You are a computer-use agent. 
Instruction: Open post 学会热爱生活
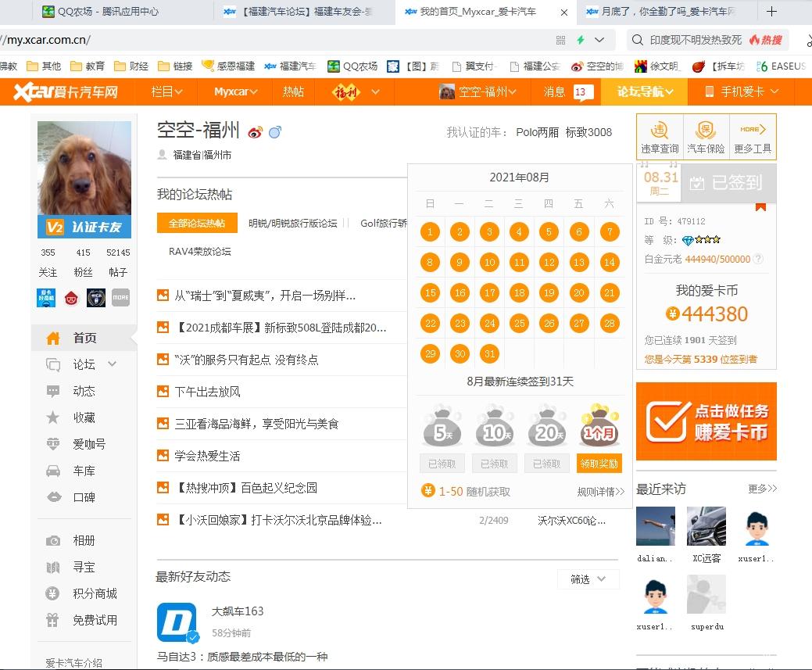[x=208, y=456]
